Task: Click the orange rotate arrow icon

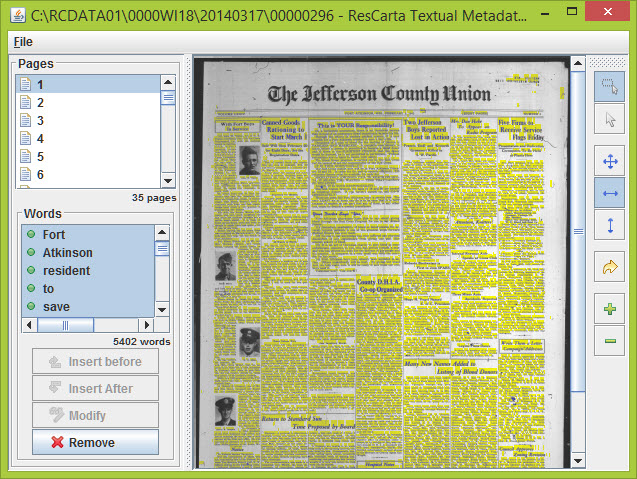Action: click(609, 267)
